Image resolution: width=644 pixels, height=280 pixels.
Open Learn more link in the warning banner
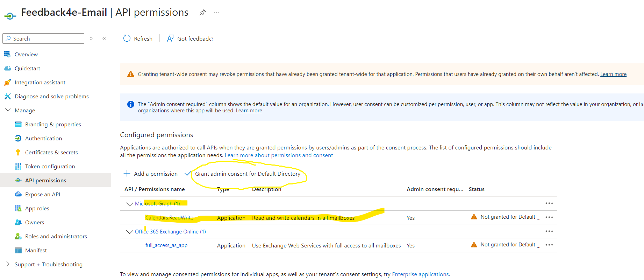point(613,74)
